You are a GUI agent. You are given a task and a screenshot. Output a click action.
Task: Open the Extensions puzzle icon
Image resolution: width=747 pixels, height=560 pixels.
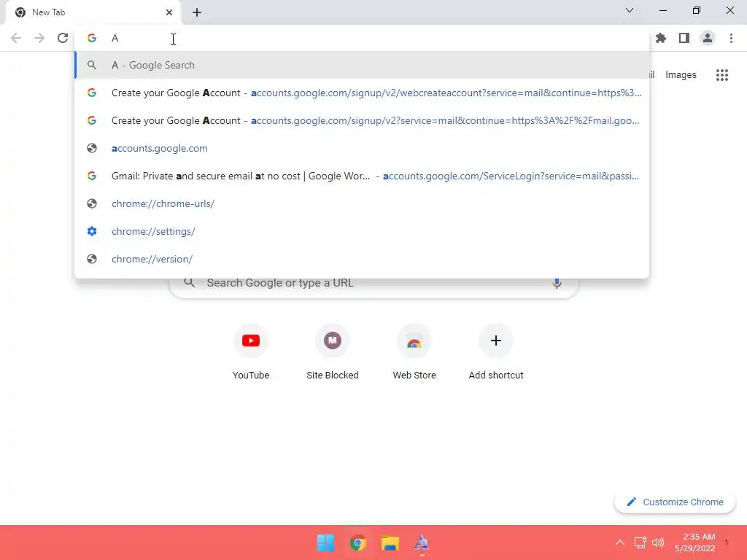661,38
